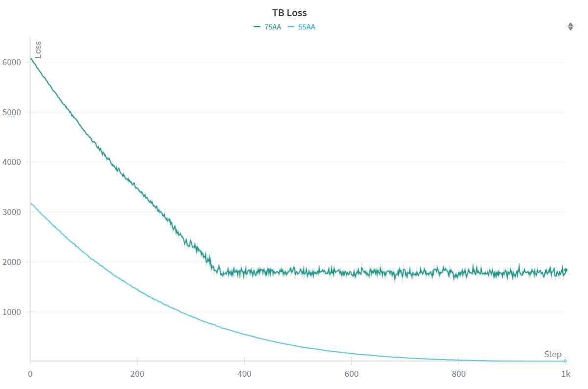Click the rotated Loss axis title

click(x=38, y=50)
